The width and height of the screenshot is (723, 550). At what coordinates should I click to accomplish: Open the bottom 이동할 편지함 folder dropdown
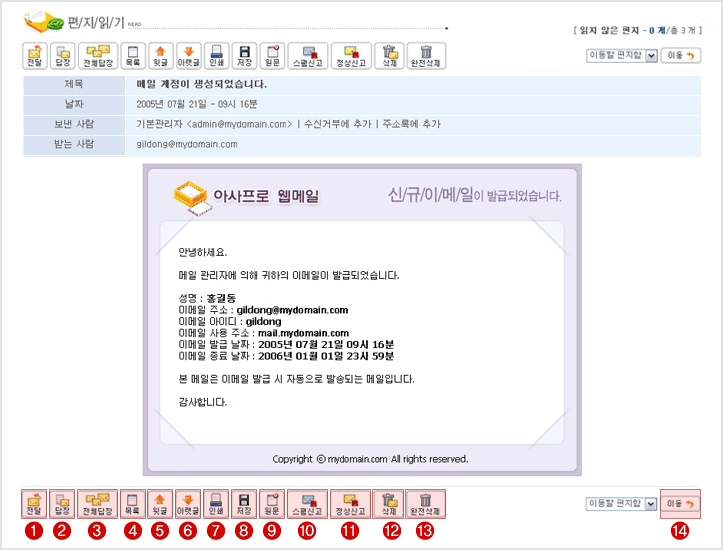[621, 504]
